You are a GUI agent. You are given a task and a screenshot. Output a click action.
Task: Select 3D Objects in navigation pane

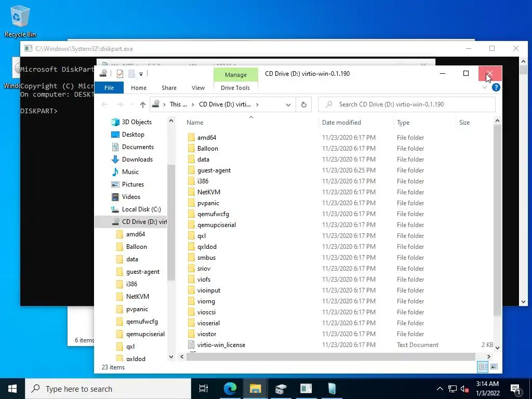coord(131,122)
